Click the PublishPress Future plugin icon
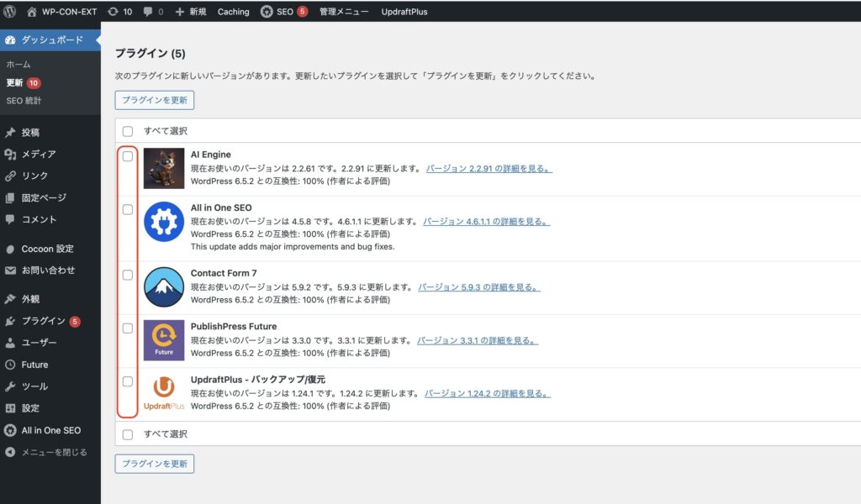 click(x=163, y=339)
